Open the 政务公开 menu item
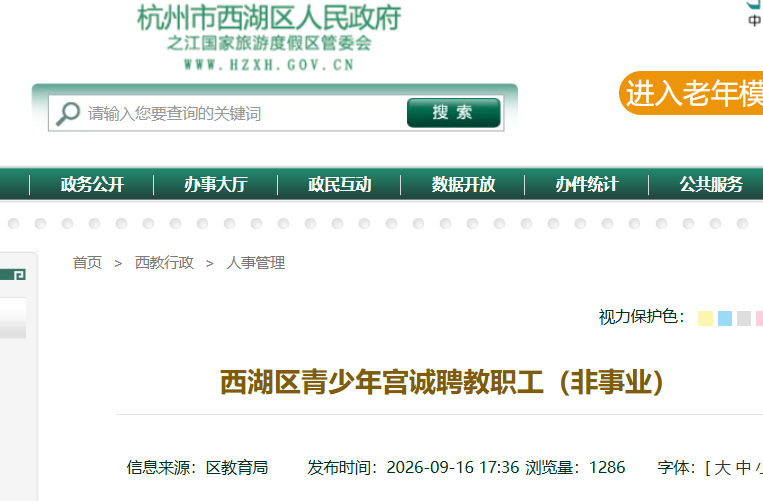763x501 pixels. (x=92, y=184)
